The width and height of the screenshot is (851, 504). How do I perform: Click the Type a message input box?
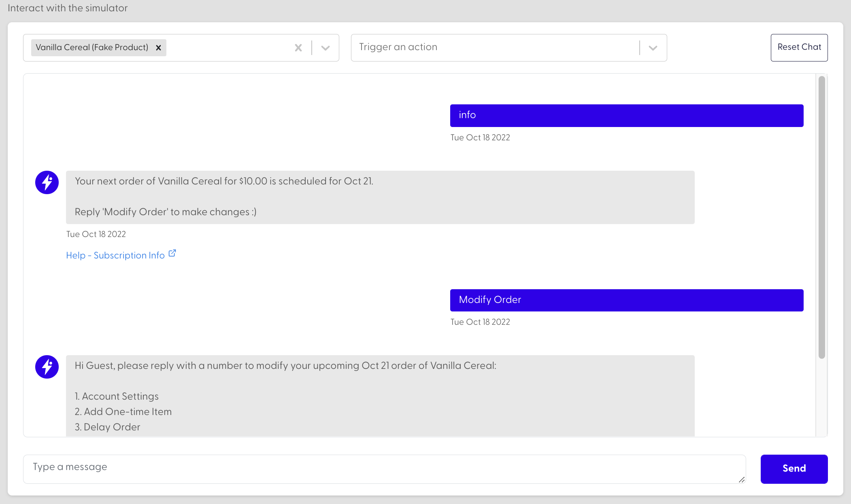[384, 469]
